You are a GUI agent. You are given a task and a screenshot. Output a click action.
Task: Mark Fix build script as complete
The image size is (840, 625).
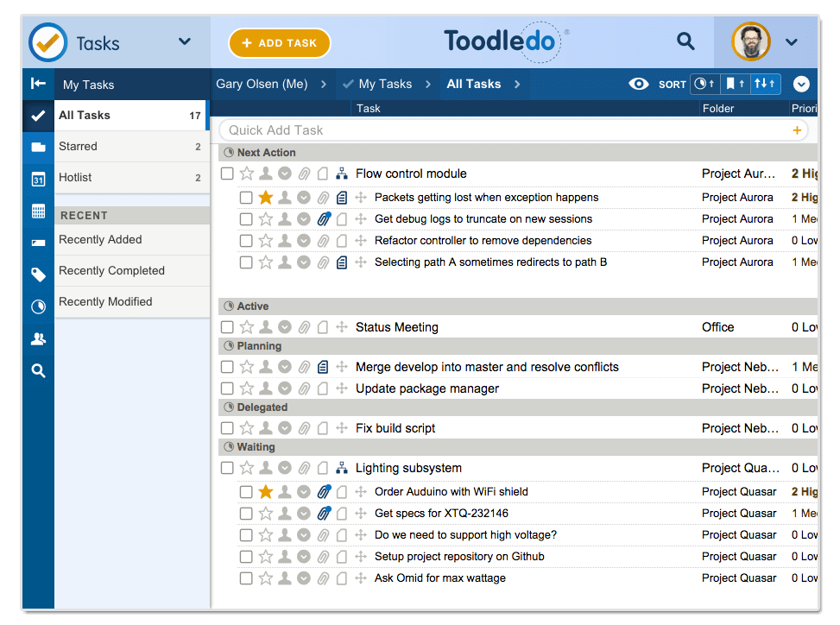(227, 428)
